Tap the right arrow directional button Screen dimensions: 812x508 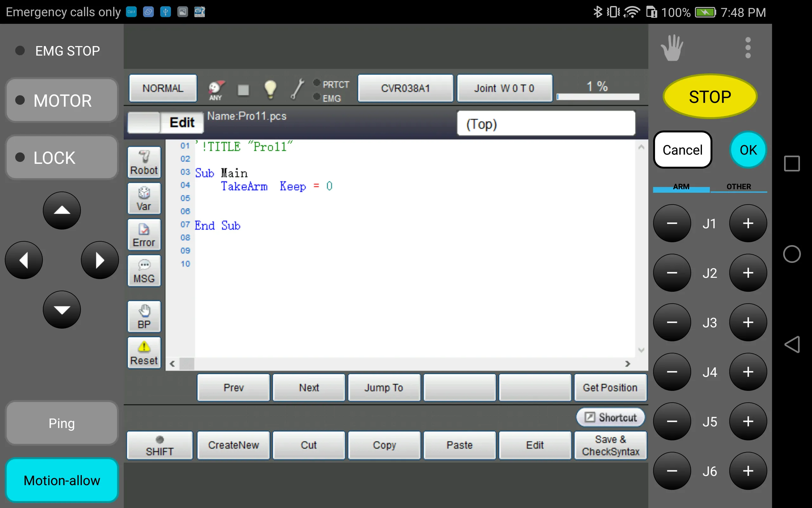[x=100, y=260]
